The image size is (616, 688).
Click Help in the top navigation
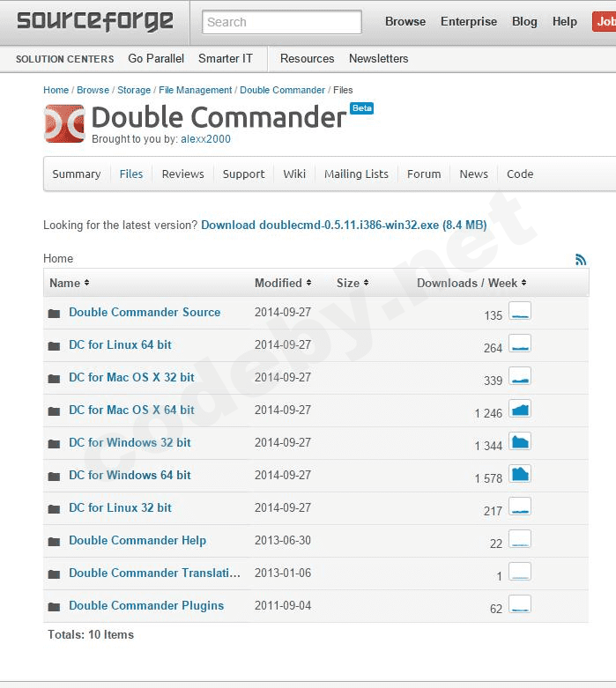coord(565,21)
